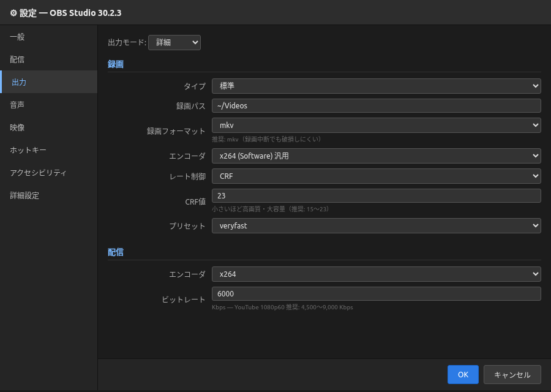Expand 録画フォーマット dropdown showing mkv
The image size is (551, 392).
pyautogui.click(x=376, y=125)
